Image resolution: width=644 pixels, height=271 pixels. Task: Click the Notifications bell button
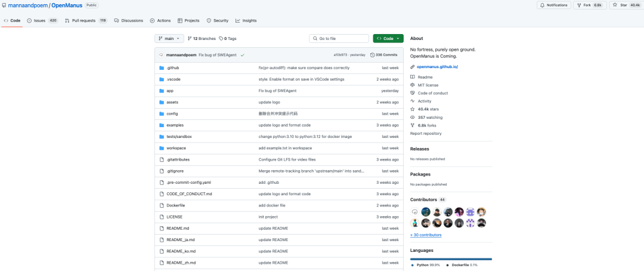[553, 5]
